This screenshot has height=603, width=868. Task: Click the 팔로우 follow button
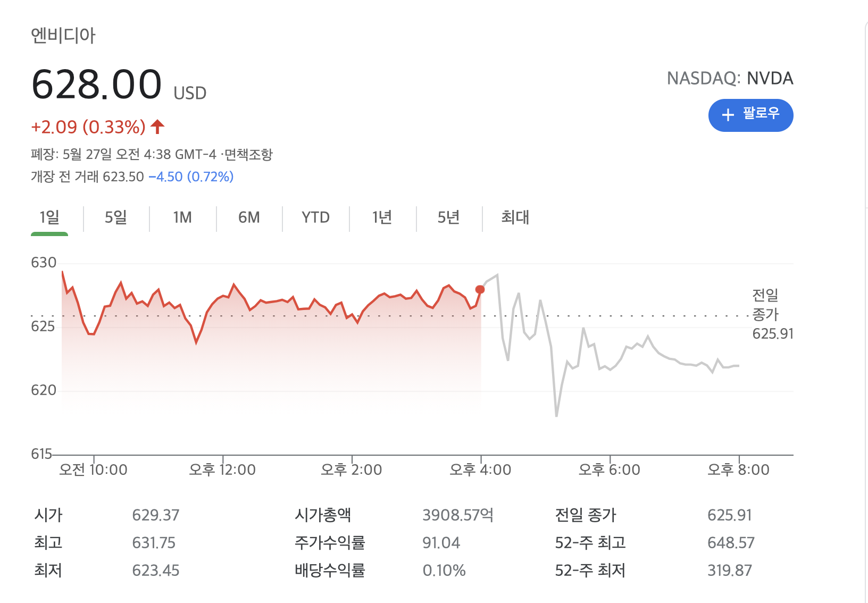pos(750,115)
